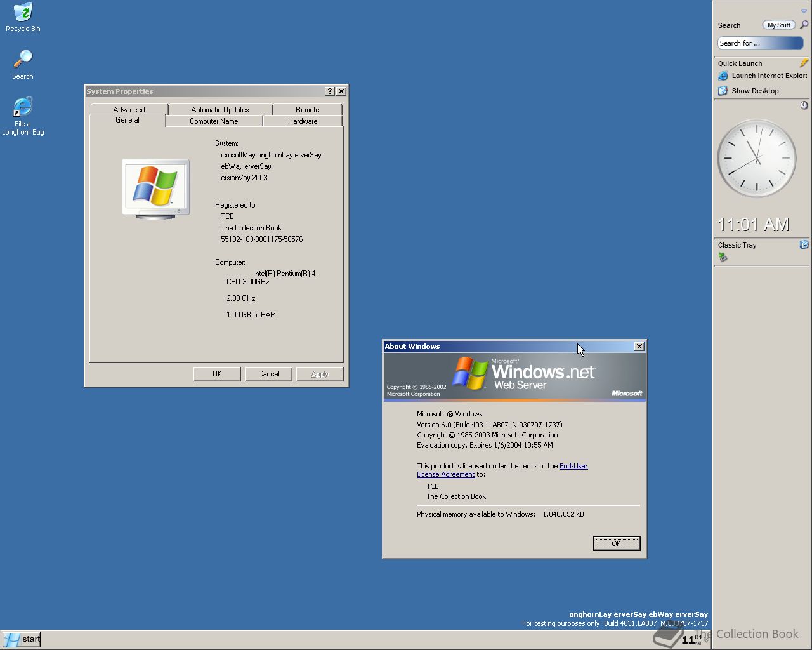Switch to the Automatic Updates tab
This screenshot has height=650, width=812.
point(220,109)
